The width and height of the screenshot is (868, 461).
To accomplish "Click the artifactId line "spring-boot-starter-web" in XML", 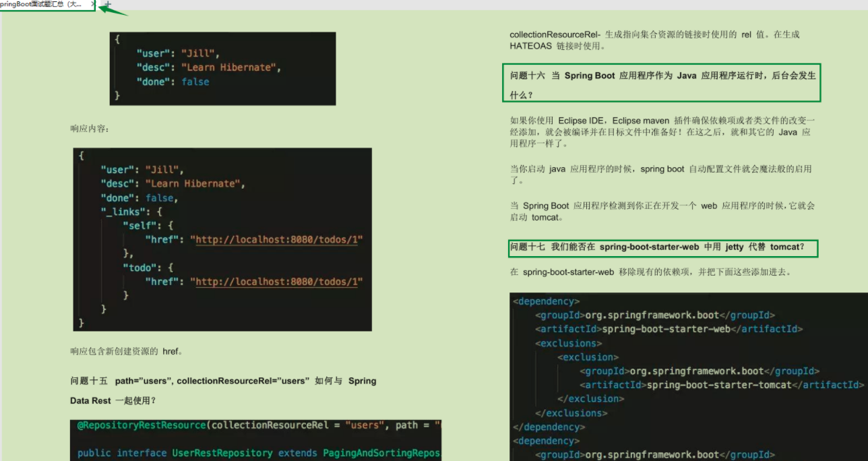I will [x=669, y=329].
